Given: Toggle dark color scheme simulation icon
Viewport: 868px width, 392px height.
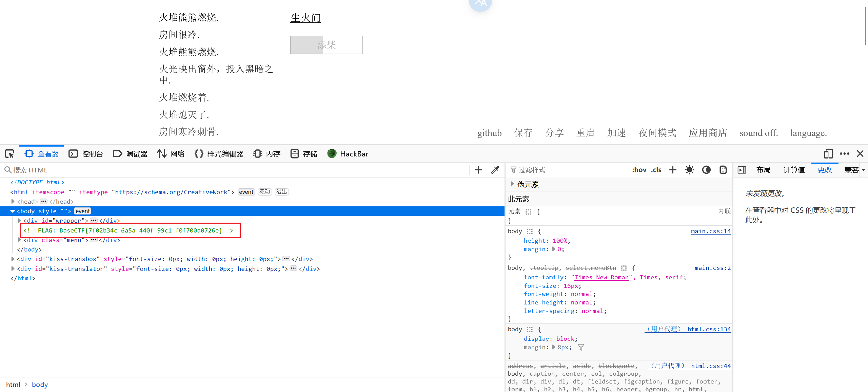Looking at the screenshot, I should click(706, 170).
